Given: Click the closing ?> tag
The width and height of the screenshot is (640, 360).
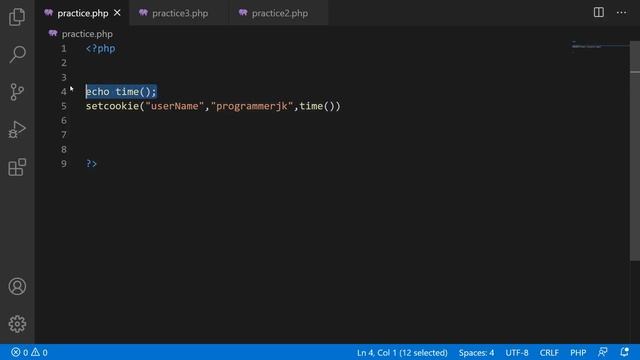Looking at the screenshot, I should pyautogui.click(x=91, y=164).
